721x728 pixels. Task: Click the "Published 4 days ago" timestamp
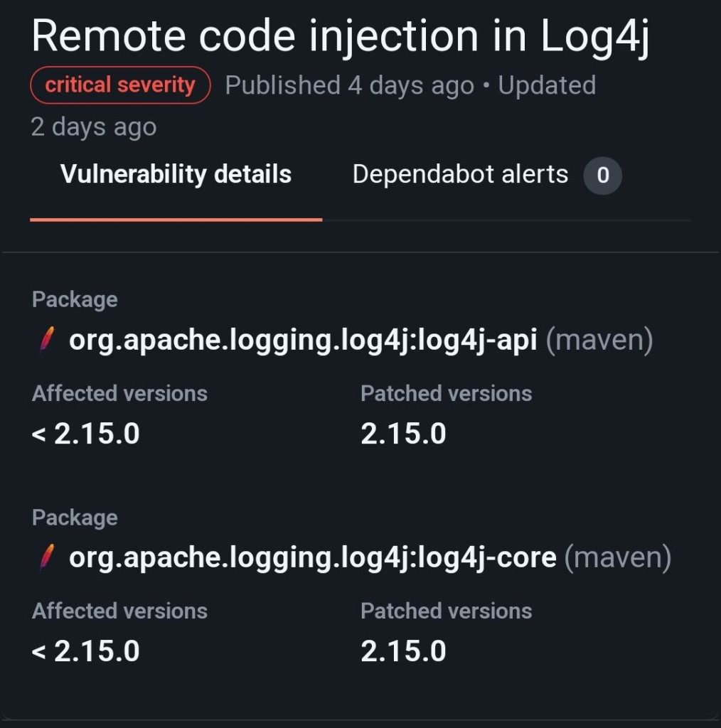[349, 86]
